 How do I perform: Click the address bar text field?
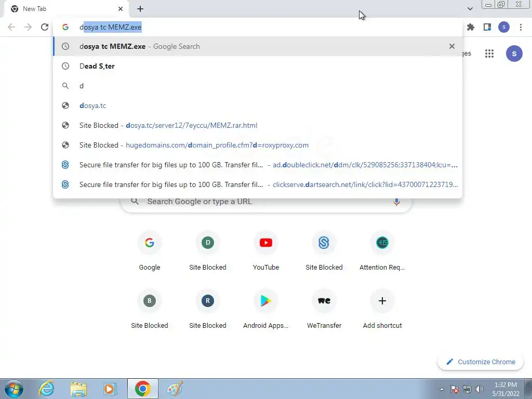(x=258, y=27)
